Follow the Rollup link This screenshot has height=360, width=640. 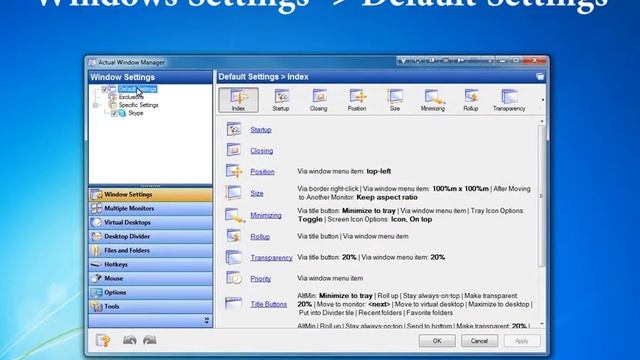point(260,236)
